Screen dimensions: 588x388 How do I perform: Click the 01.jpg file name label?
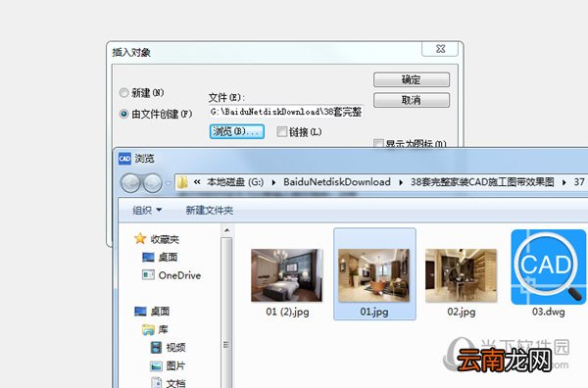[374, 312]
